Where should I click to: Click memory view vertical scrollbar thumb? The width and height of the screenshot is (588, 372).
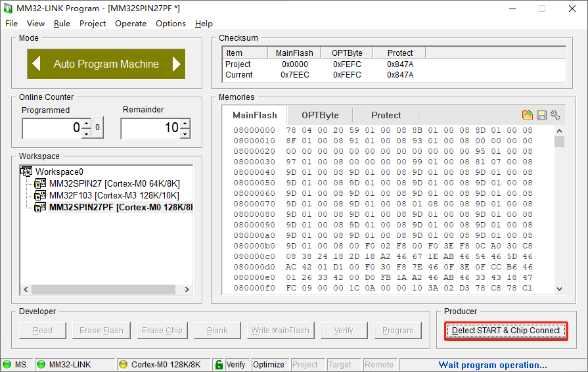559,142
